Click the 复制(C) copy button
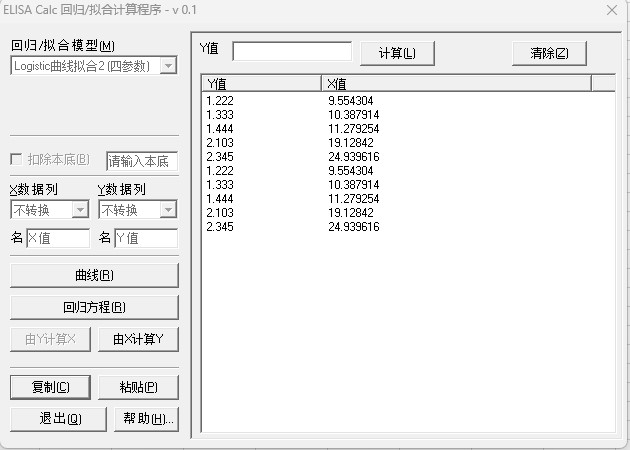This screenshot has width=630, height=450. 50,387
